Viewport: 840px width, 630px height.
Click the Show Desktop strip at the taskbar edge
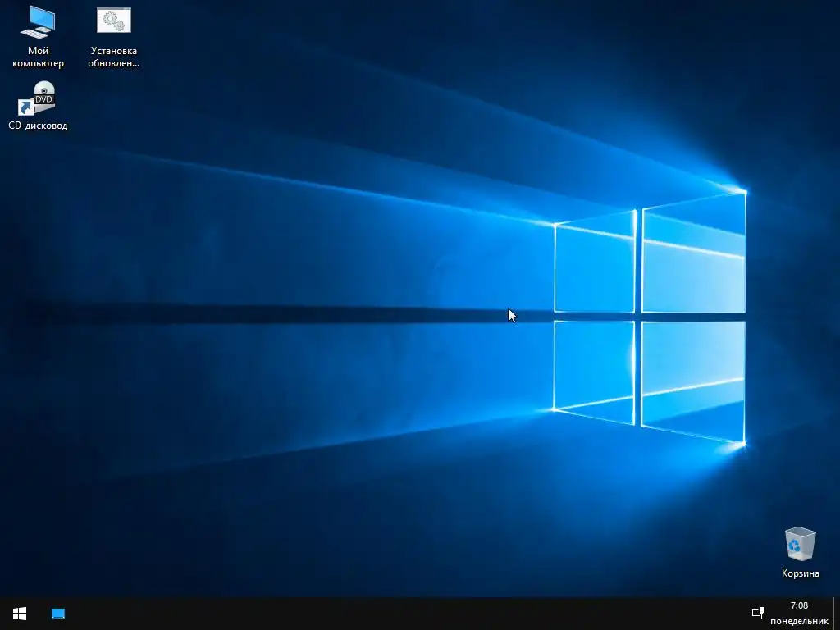pos(836,614)
